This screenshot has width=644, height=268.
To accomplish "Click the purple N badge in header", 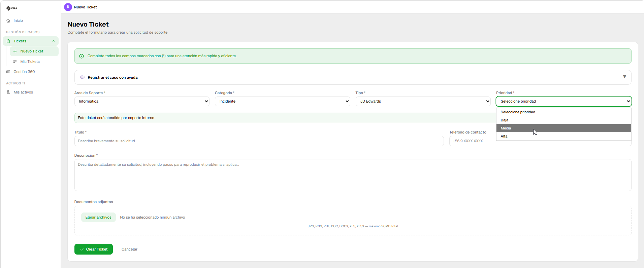I will pyautogui.click(x=68, y=7).
